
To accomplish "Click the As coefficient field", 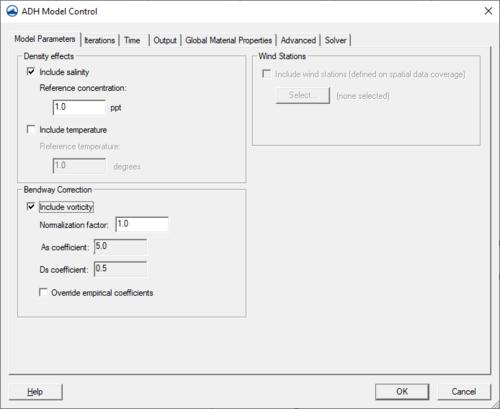I will tap(120, 247).
